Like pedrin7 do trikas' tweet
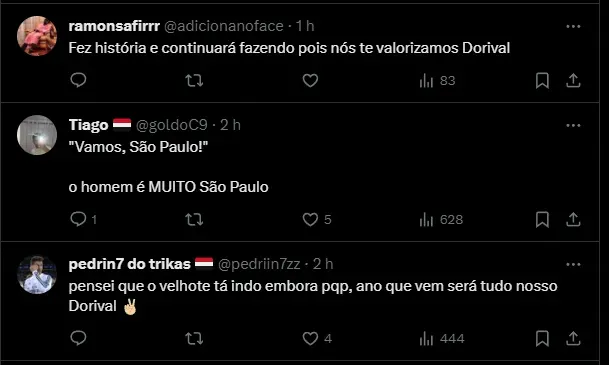 (317, 339)
